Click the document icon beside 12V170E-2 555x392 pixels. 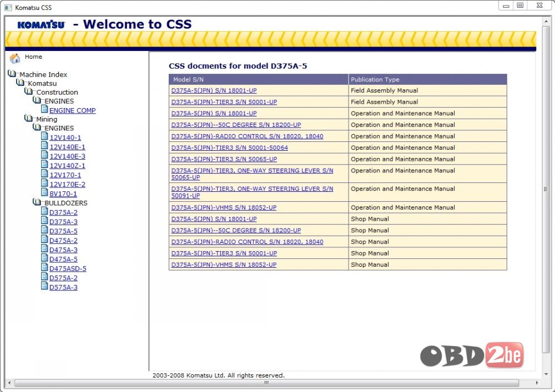click(x=44, y=183)
